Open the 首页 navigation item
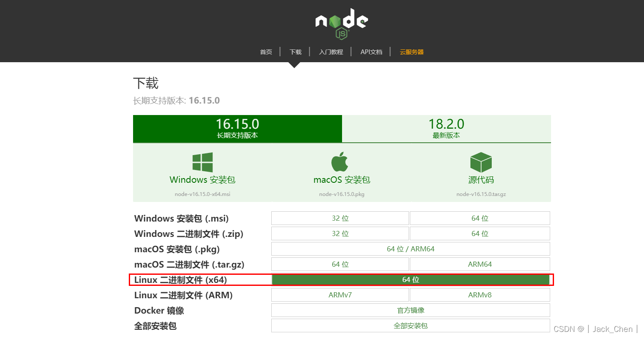Screen dimensions: 644x337 (x=266, y=52)
